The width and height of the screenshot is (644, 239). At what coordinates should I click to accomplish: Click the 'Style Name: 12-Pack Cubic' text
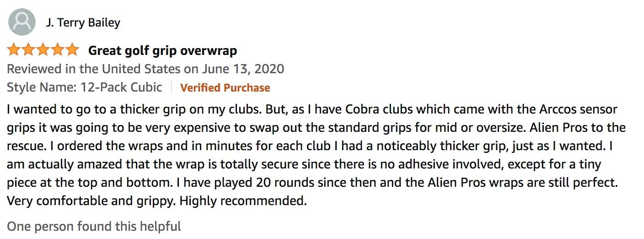pos(85,87)
